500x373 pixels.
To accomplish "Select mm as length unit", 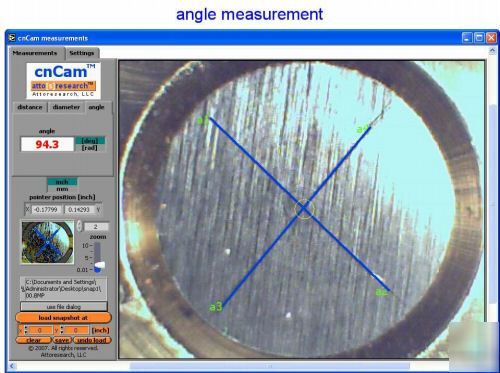I will (62, 189).
